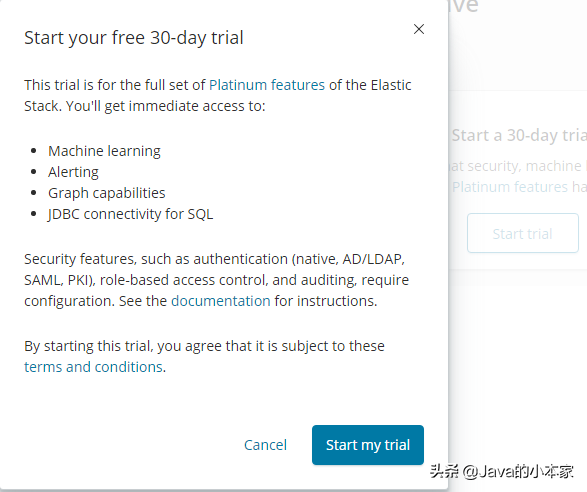
Task: Click the Security features paragraph text
Action: pos(216,280)
